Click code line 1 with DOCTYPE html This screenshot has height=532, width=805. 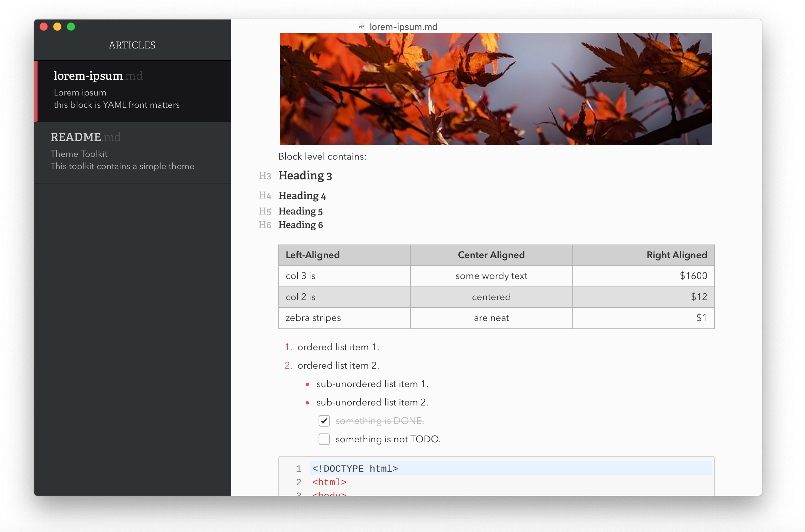tap(355, 469)
